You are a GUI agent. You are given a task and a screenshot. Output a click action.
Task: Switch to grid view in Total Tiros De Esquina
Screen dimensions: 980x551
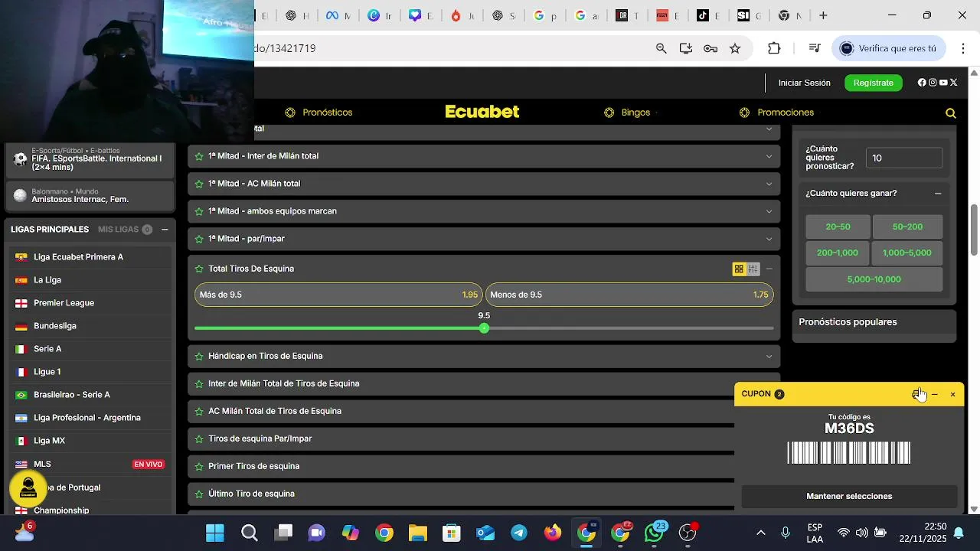click(739, 269)
